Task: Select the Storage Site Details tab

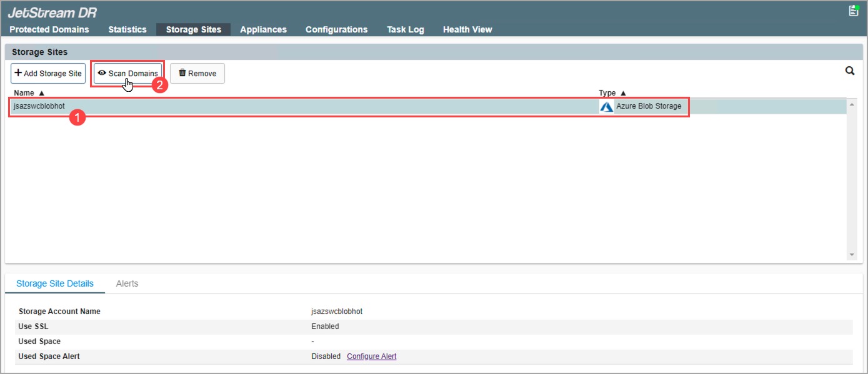Action: pyautogui.click(x=55, y=283)
